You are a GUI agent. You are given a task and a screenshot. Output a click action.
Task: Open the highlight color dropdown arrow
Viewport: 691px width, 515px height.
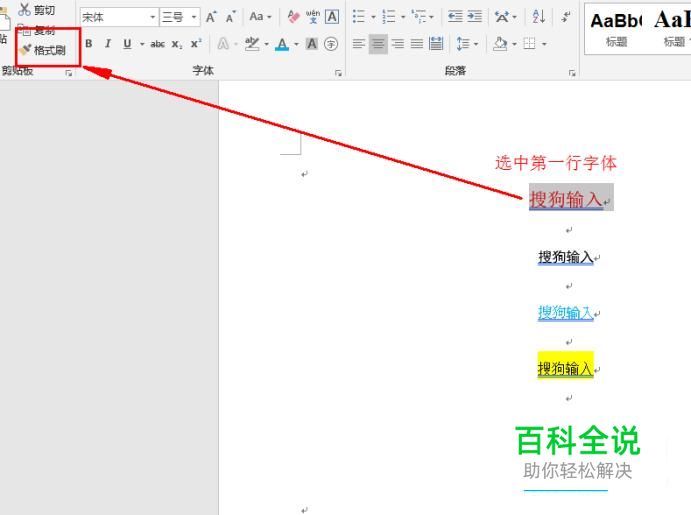[x=266, y=44]
